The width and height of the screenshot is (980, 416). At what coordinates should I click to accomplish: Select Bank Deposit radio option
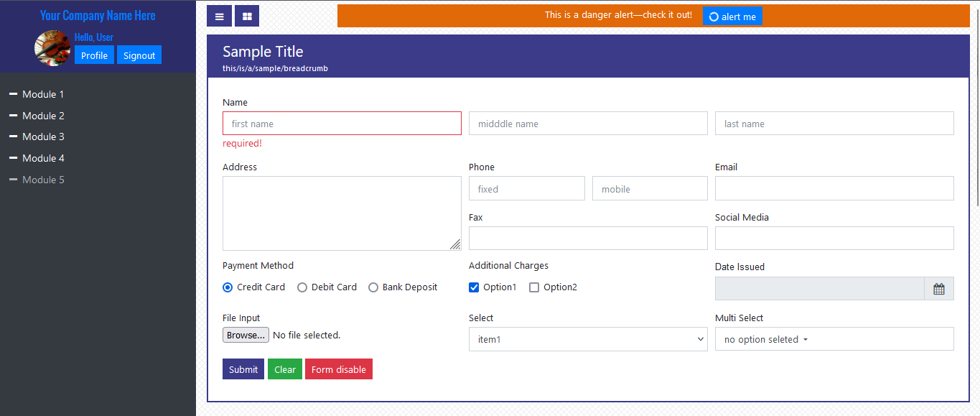click(x=373, y=287)
